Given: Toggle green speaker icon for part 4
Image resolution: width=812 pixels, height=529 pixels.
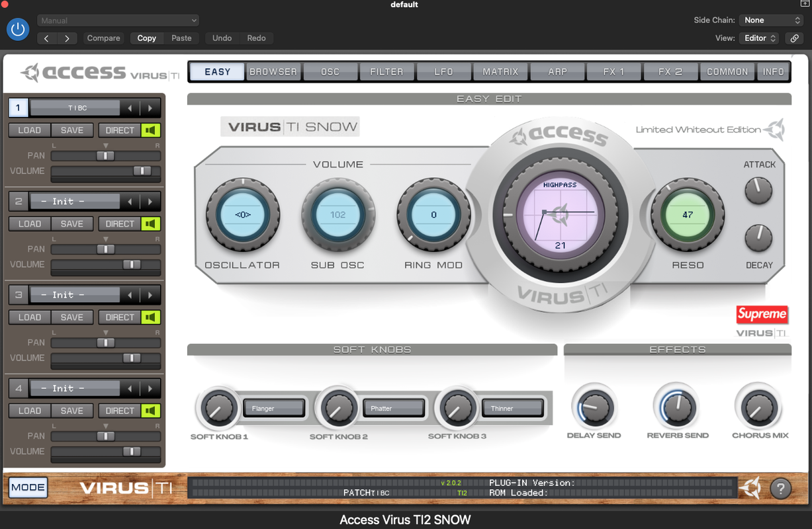Looking at the screenshot, I should click(x=151, y=411).
